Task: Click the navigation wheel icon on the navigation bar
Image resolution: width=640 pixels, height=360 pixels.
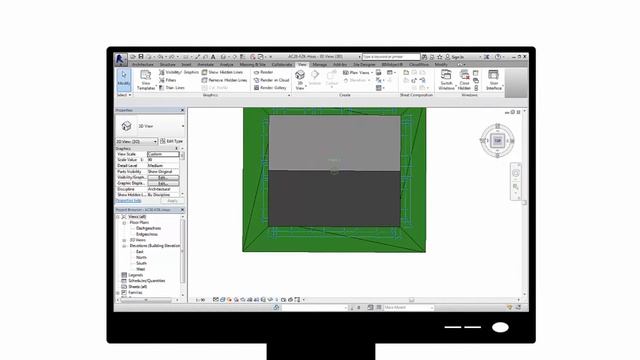Action: coord(516,173)
